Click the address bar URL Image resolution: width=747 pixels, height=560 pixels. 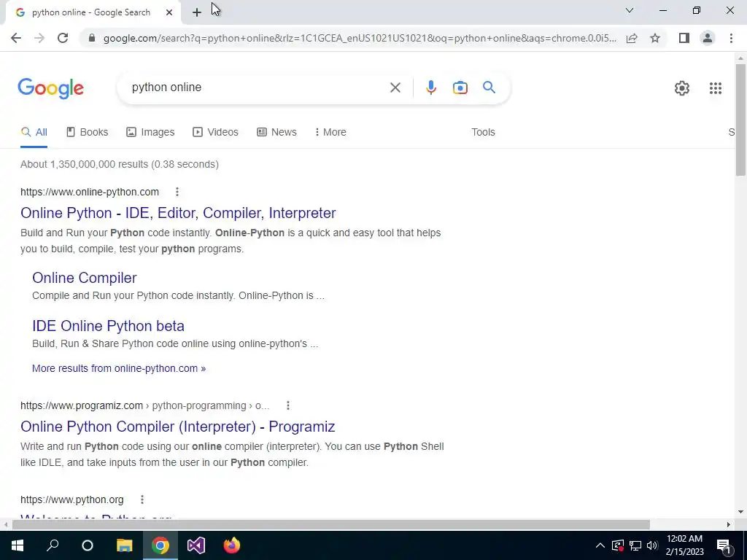(360, 38)
